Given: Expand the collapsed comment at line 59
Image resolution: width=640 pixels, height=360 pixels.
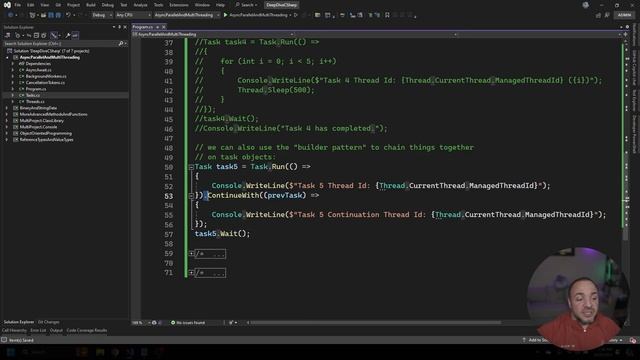Looking at the screenshot, I should point(191,253).
